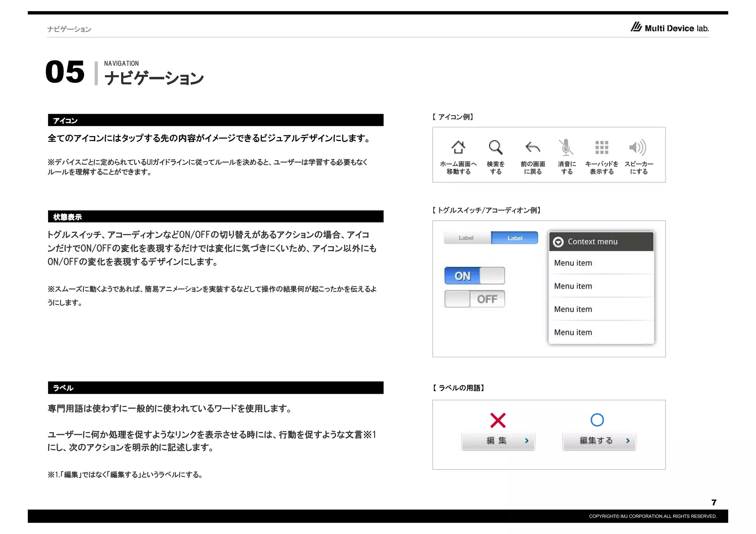The image size is (756, 534).
Task: Click the chevron on the 編集 button
Action: point(527,441)
